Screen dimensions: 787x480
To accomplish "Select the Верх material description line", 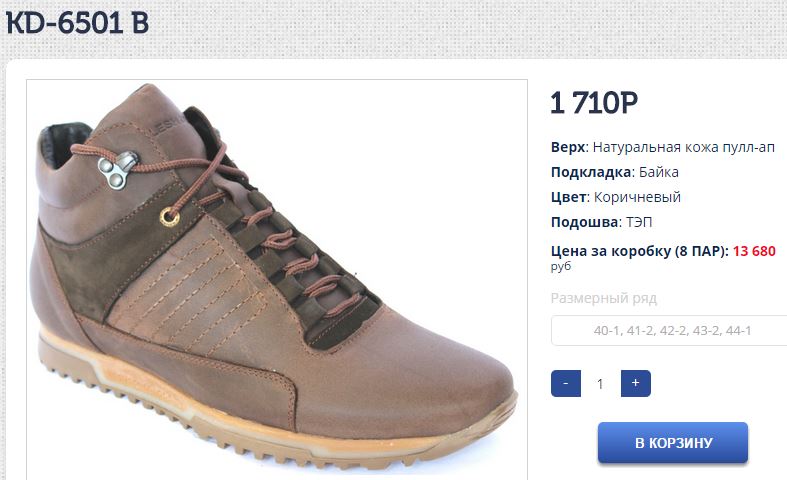I will (x=663, y=147).
